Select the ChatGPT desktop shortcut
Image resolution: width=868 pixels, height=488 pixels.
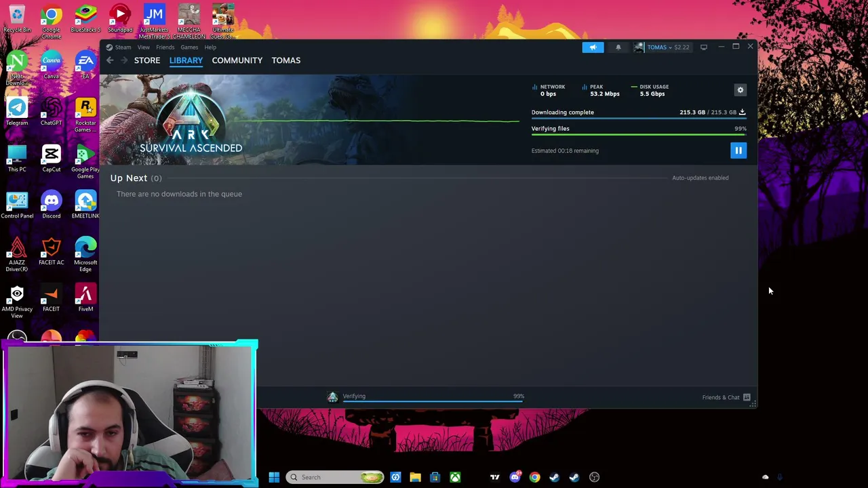(51, 113)
